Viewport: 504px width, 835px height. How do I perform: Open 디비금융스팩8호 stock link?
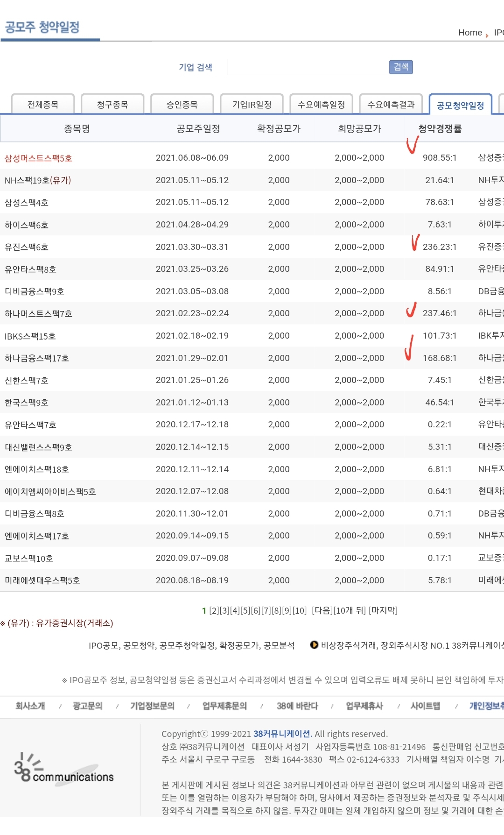(35, 513)
